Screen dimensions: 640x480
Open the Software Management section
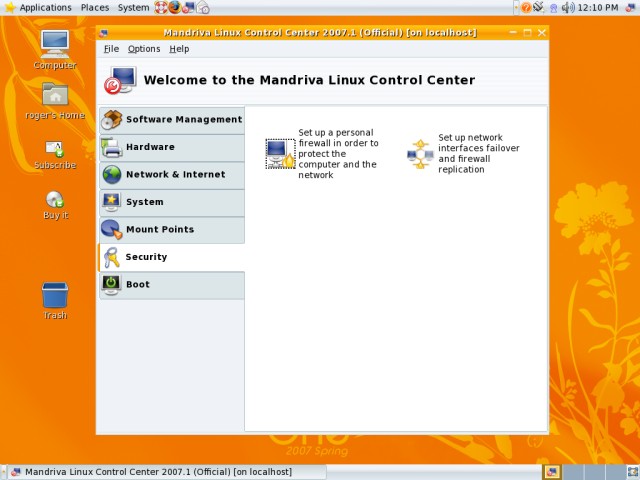(172, 120)
